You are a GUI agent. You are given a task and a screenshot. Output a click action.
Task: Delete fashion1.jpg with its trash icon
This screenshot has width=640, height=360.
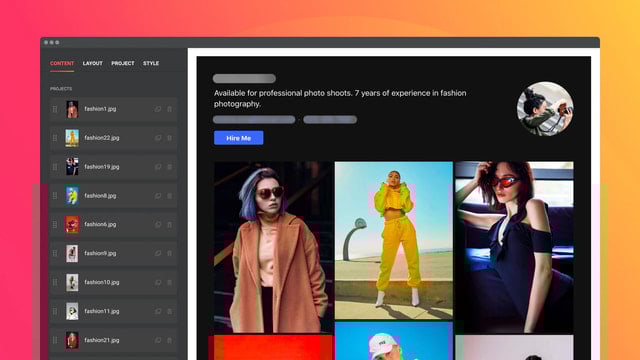coord(169,109)
